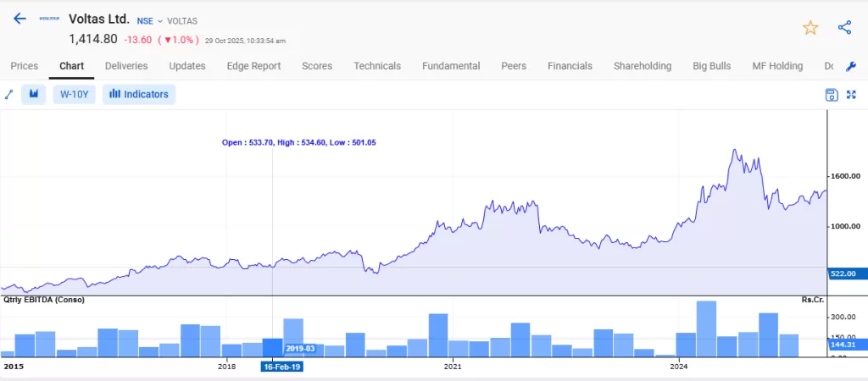Image resolution: width=868 pixels, height=381 pixels.
Task: Open the Indicators menu
Action: click(x=139, y=94)
